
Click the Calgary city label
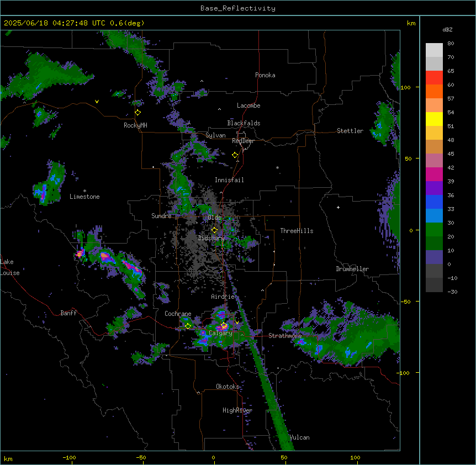pos(220,333)
